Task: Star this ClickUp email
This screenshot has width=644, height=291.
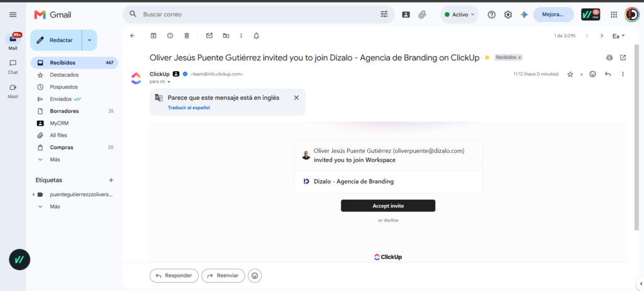Action: pos(570,74)
